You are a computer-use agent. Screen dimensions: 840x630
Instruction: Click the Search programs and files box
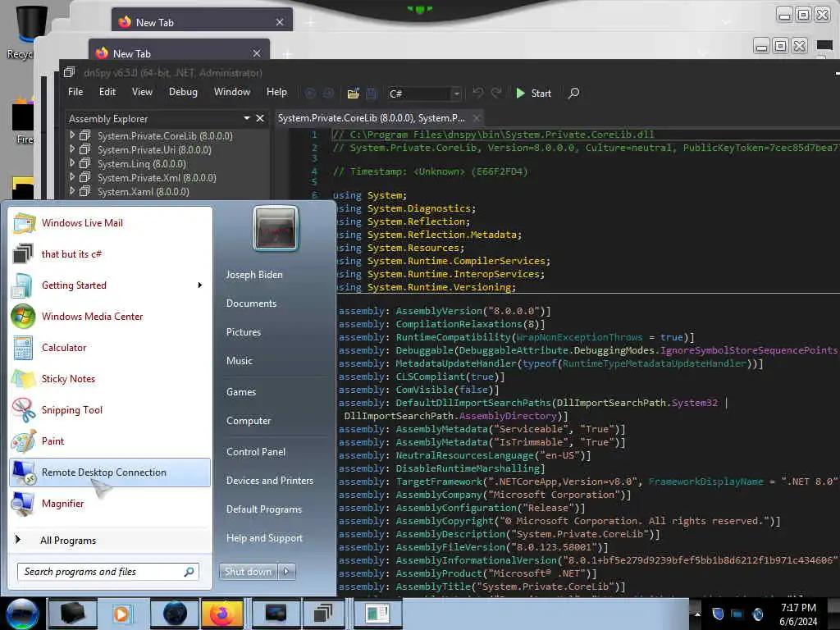point(107,572)
